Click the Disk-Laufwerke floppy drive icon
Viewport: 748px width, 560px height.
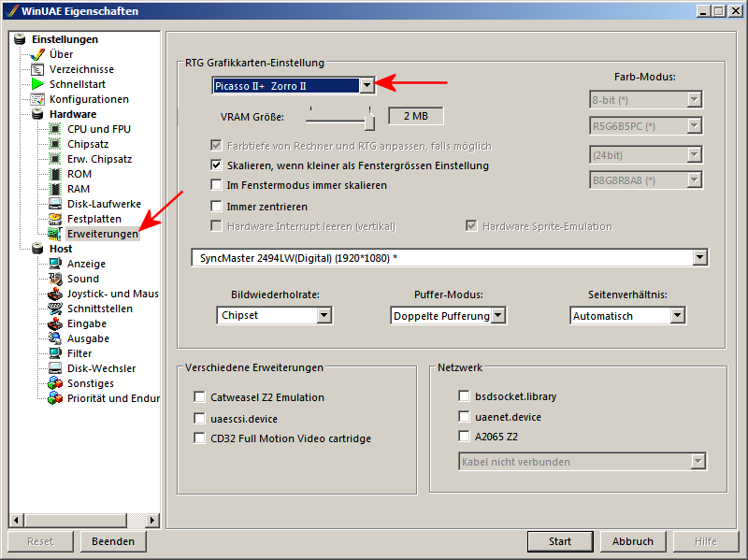(x=55, y=204)
